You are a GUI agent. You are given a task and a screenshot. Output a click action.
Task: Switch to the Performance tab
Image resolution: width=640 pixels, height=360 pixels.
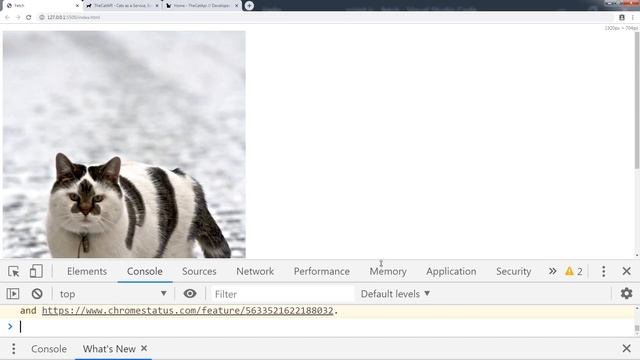point(322,271)
